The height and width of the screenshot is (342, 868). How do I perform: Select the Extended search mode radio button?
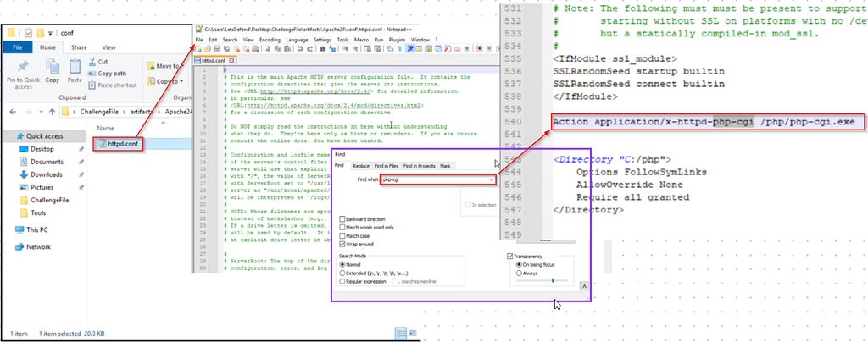tap(342, 273)
